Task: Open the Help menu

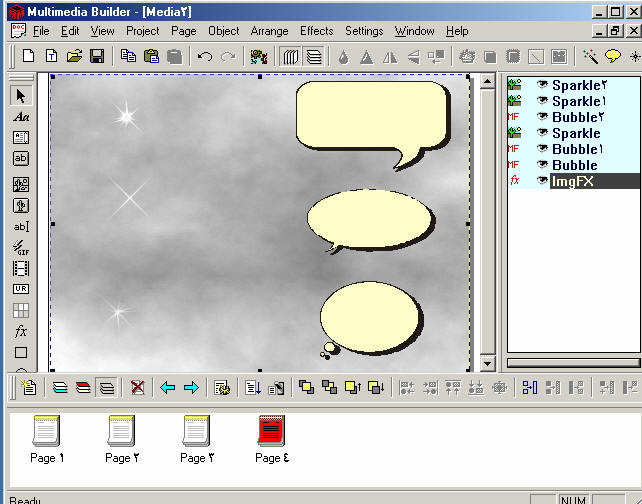Action: tap(457, 31)
